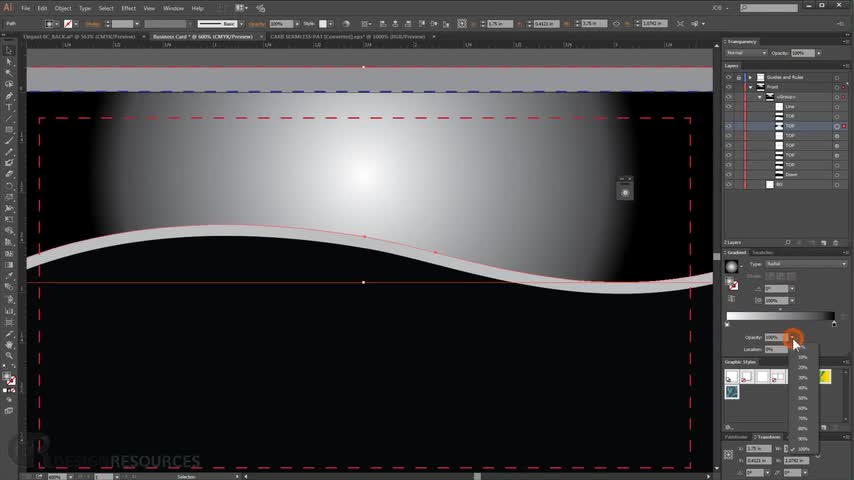854x480 pixels.
Task: Hide the Front layer
Action: tap(729, 87)
